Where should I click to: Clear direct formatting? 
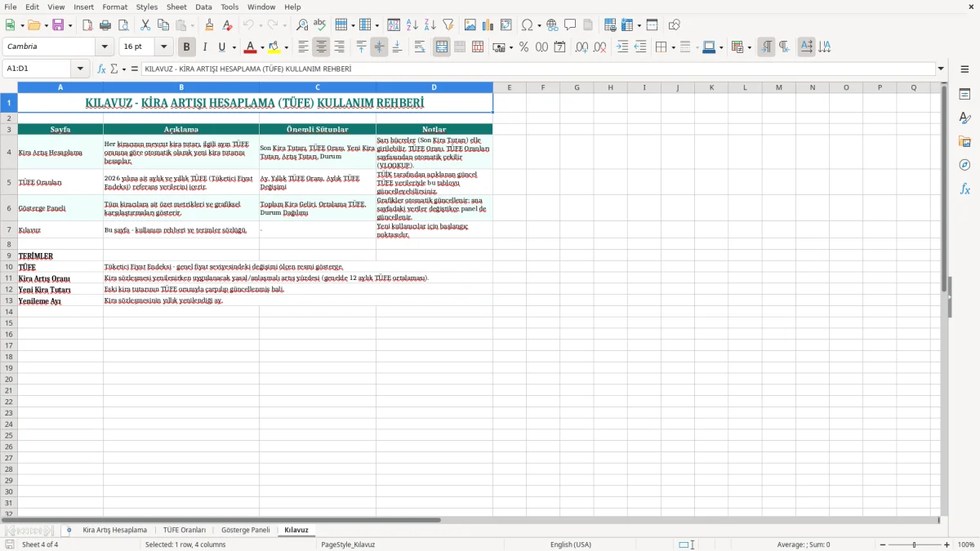227,25
